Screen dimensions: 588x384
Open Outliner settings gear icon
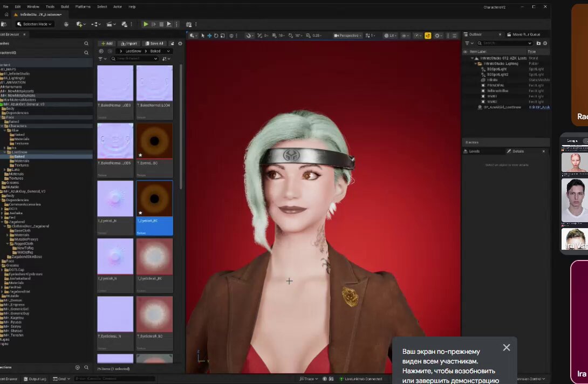[545, 43]
